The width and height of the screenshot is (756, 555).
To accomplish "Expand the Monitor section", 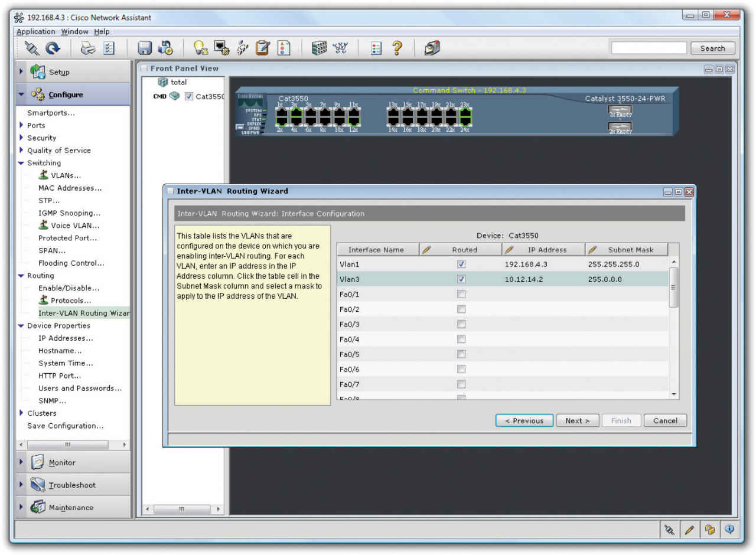I will 22,462.
